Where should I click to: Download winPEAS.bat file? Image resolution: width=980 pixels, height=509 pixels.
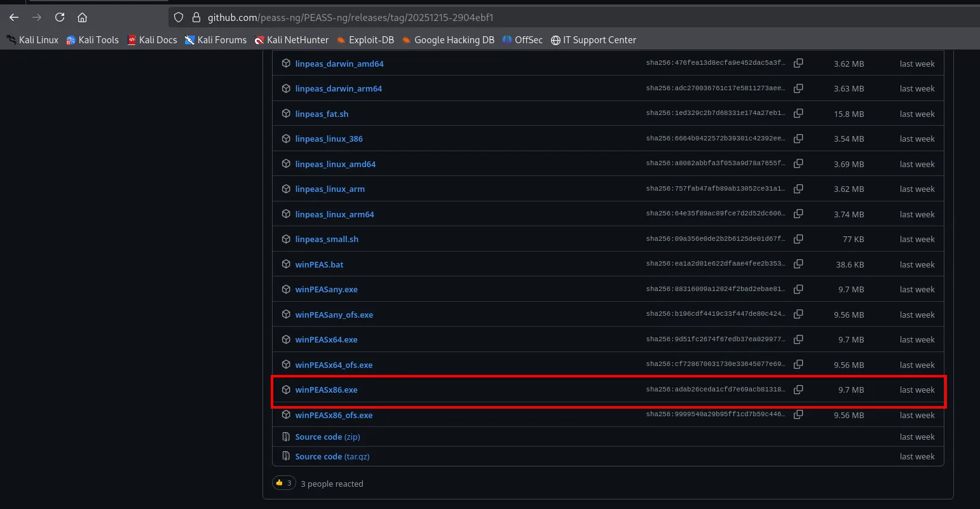coord(319,264)
